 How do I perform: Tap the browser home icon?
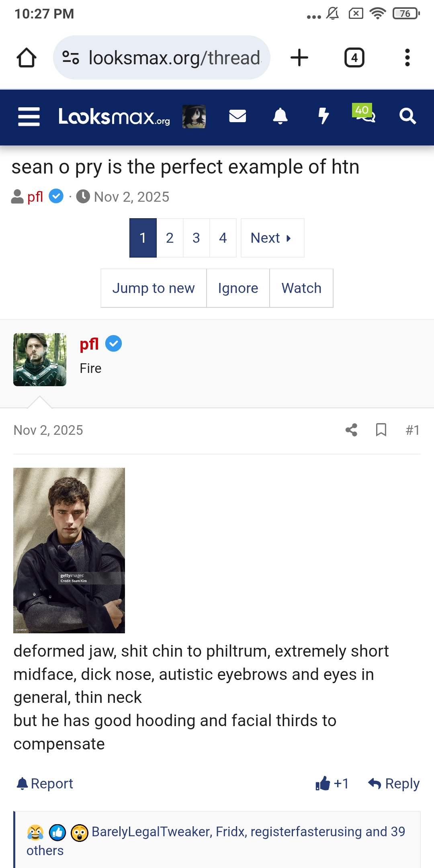[x=27, y=57]
